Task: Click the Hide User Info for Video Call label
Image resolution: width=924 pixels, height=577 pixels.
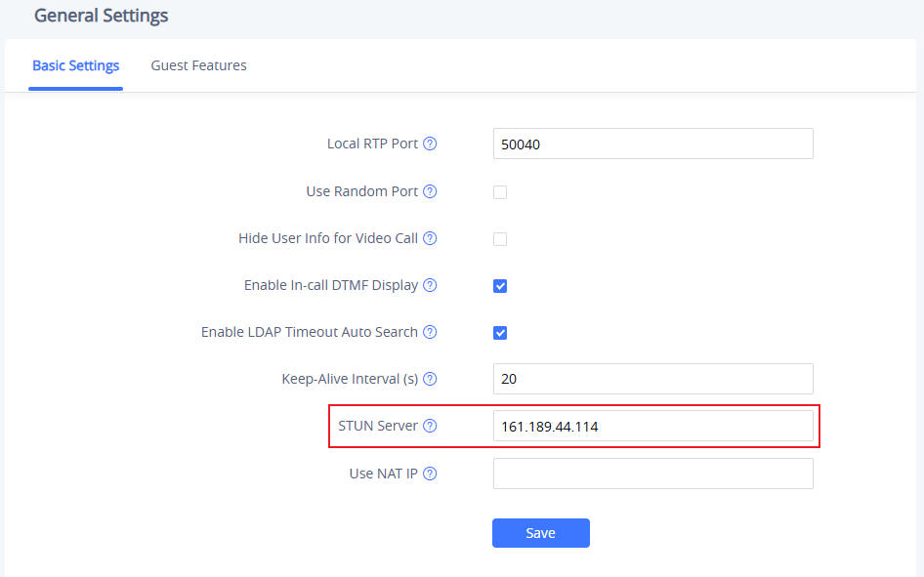Action: coord(328,238)
